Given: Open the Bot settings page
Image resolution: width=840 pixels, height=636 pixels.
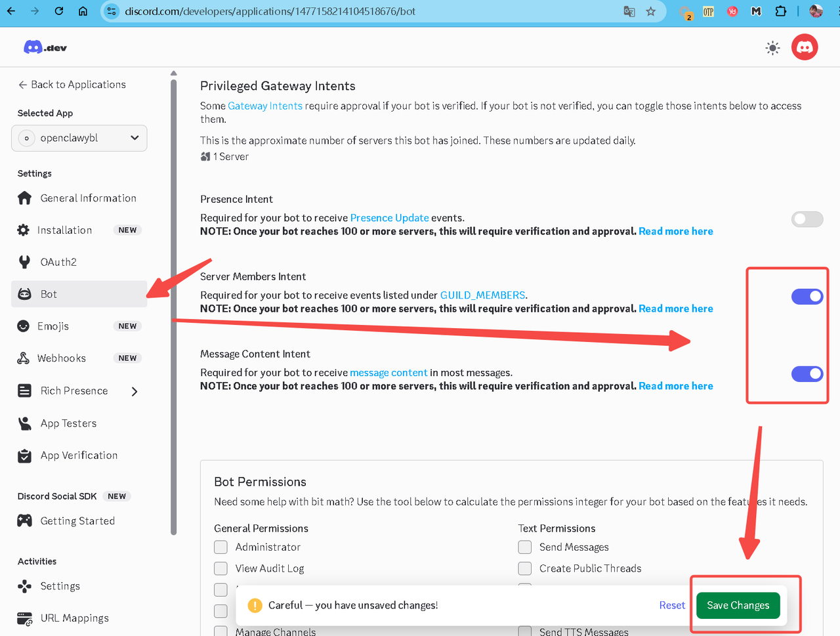Looking at the screenshot, I should point(79,294).
